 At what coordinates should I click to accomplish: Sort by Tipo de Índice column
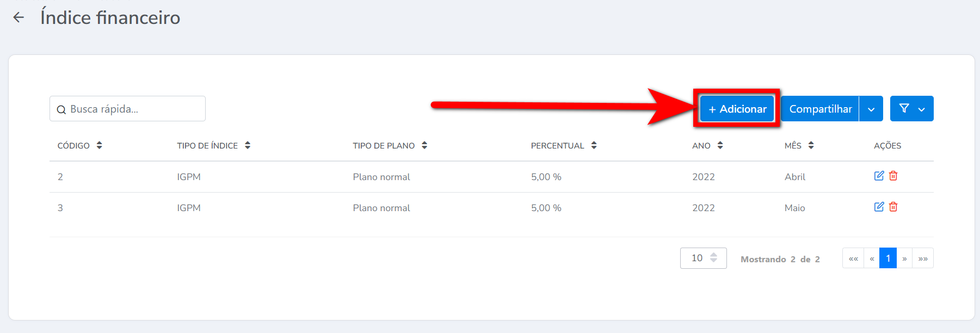[x=248, y=145]
